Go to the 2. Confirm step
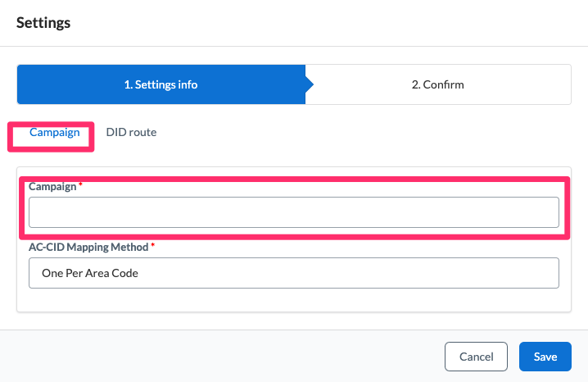The width and height of the screenshot is (588, 382). pos(438,84)
